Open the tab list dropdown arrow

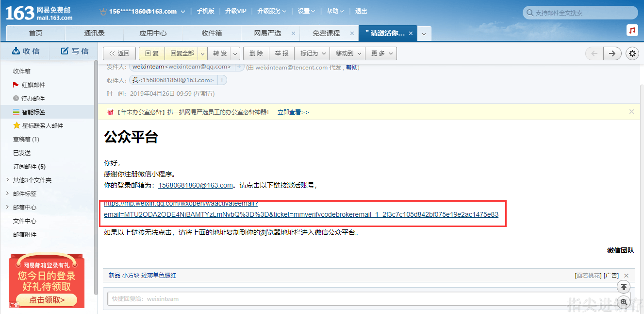[424, 34]
